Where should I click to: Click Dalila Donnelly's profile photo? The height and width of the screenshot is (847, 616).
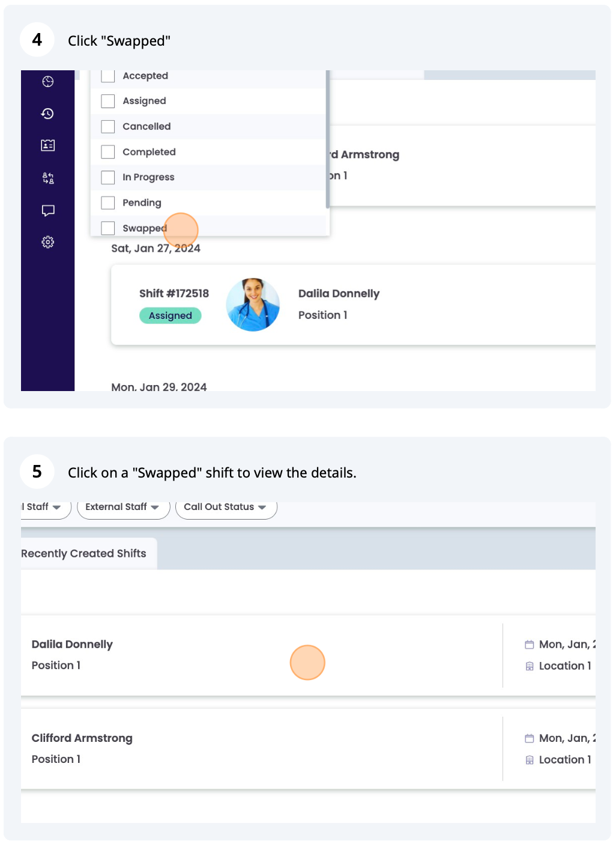(x=253, y=305)
